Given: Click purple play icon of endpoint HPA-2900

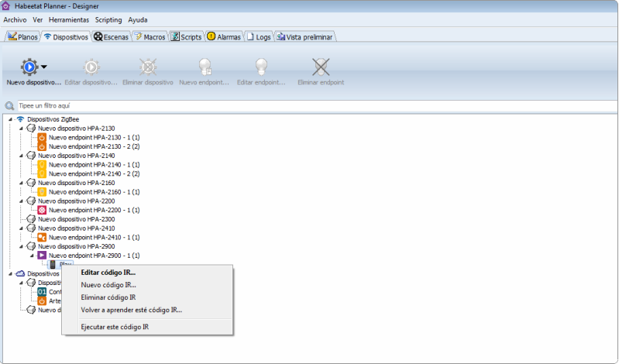Looking at the screenshot, I should [42, 256].
